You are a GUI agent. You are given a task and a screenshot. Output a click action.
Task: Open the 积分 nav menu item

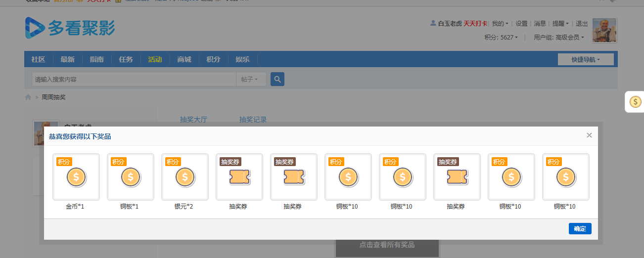(x=213, y=59)
